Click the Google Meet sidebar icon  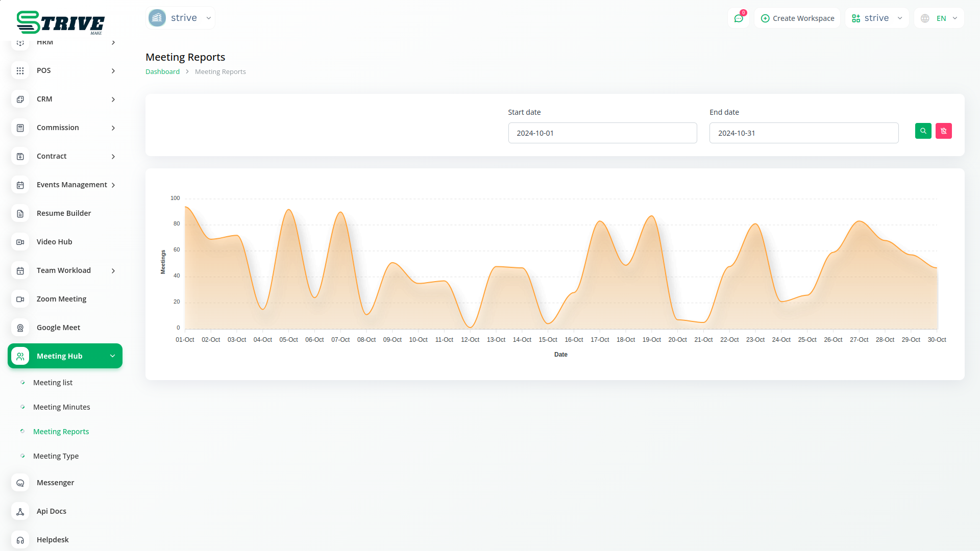[20, 328]
